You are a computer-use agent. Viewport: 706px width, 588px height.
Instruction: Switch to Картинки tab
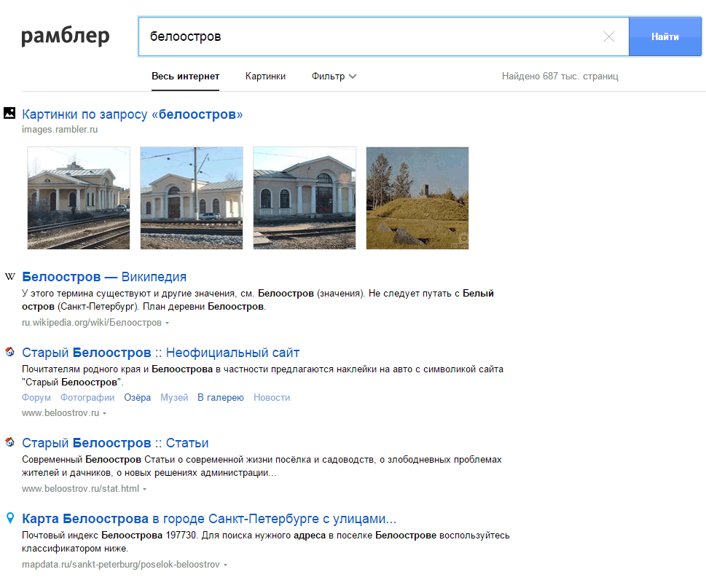[x=265, y=77]
